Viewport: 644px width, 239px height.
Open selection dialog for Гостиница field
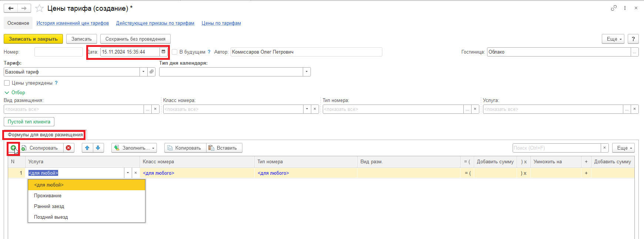[x=635, y=52]
